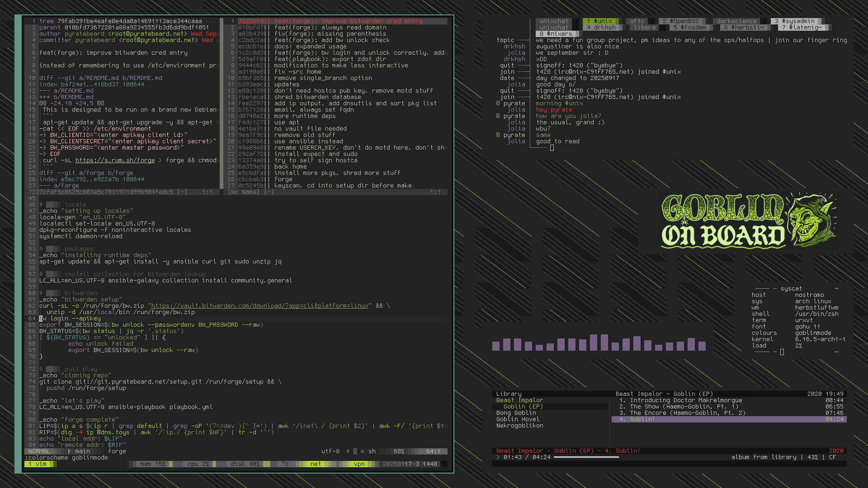Expand the Nekrogoblikon artist entry
Viewport: 868px width, 488px height.
point(519,426)
